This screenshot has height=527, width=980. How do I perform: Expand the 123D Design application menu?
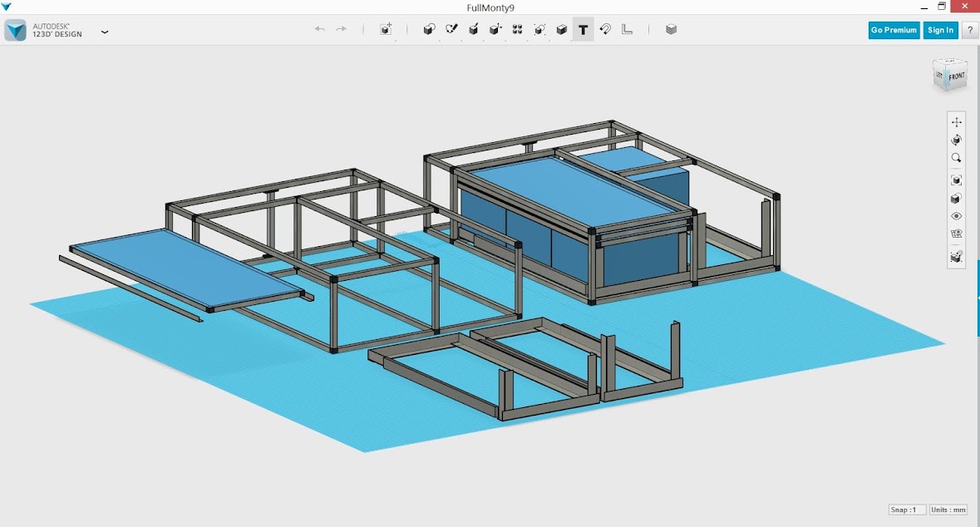[105, 32]
